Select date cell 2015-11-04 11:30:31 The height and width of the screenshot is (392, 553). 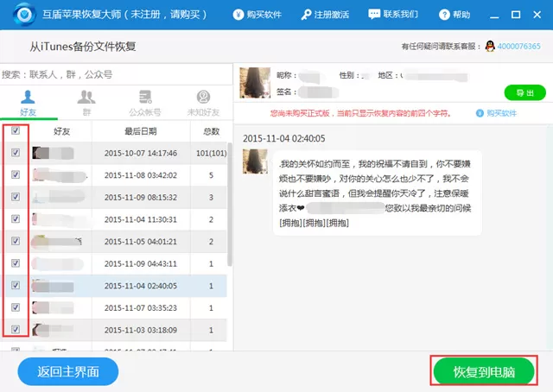click(141, 219)
